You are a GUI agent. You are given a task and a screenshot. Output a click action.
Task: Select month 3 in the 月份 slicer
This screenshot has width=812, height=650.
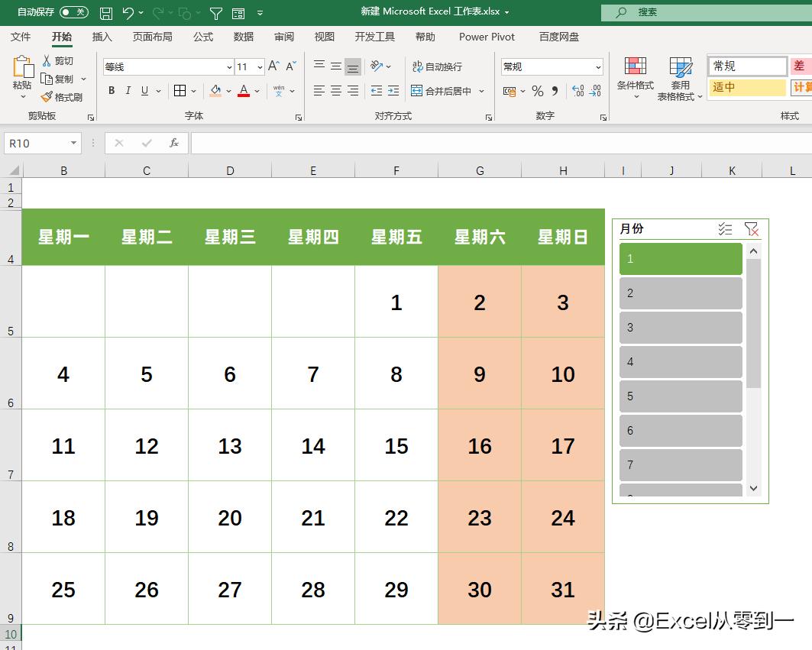click(679, 327)
